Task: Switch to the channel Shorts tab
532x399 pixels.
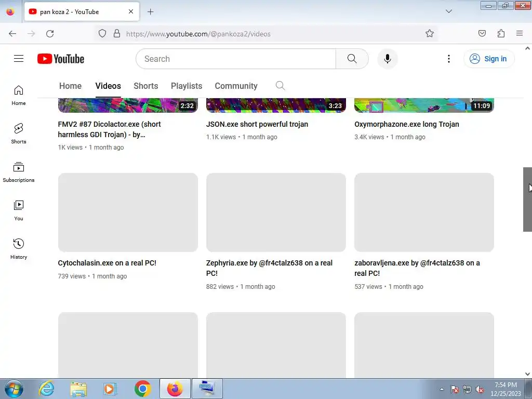Action: click(145, 86)
